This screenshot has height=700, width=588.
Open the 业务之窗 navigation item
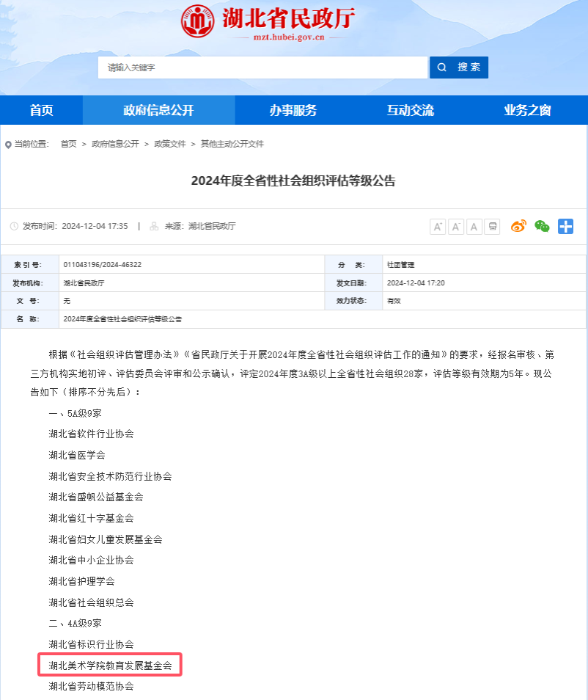pos(528,110)
